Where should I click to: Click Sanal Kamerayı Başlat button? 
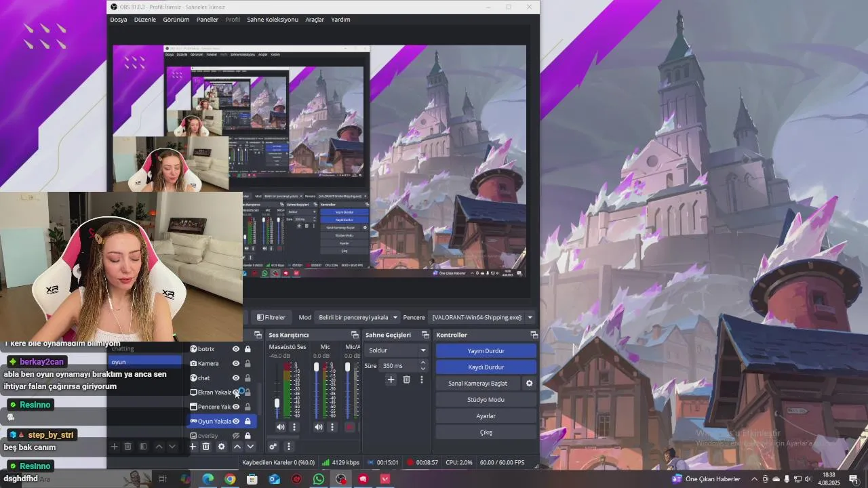point(478,384)
